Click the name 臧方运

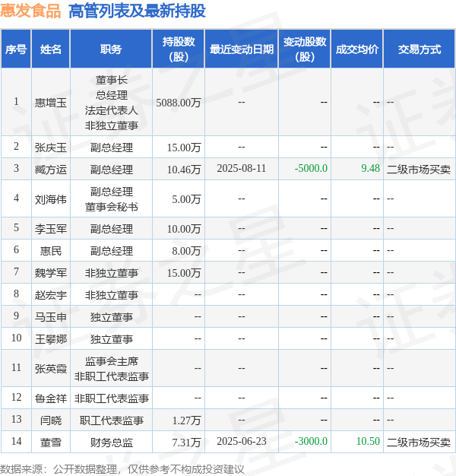point(51,170)
